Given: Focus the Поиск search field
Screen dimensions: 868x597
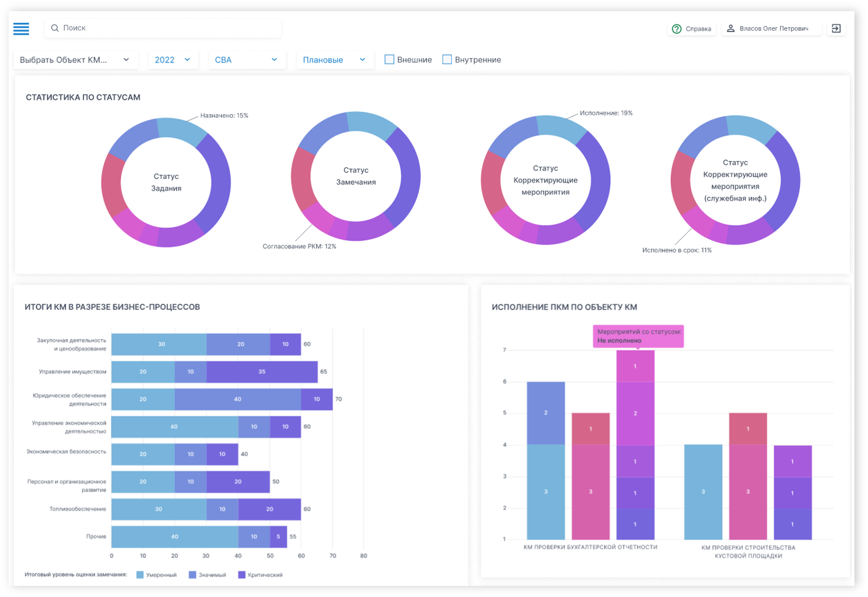Looking at the screenshot, I should pyautogui.click(x=163, y=28).
